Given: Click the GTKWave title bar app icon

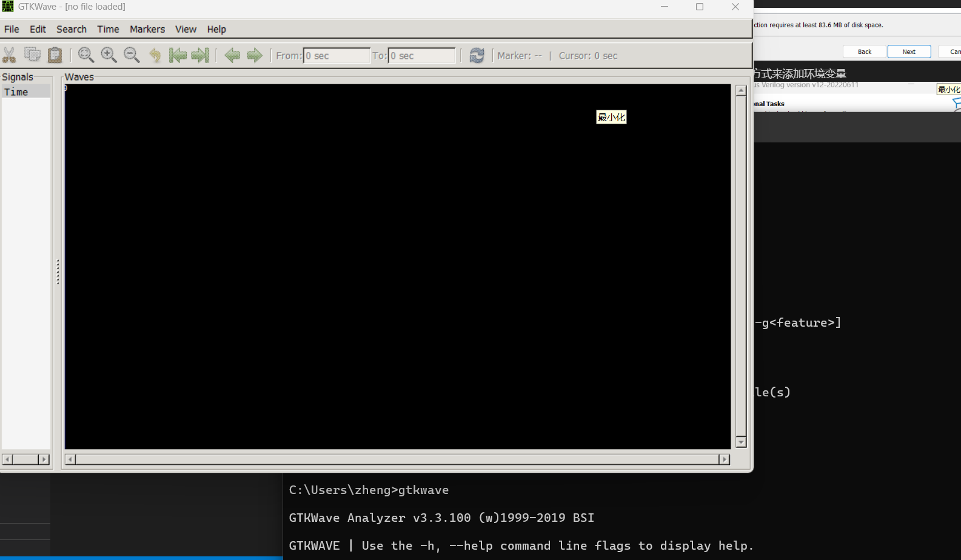Looking at the screenshot, I should pyautogui.click(x=8, y=7).
